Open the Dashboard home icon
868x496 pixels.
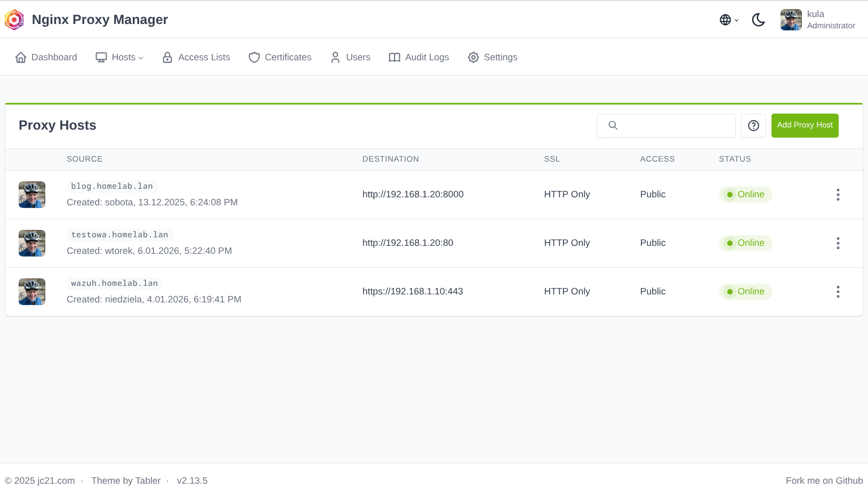pyautogui.click(x=21, y=57)
